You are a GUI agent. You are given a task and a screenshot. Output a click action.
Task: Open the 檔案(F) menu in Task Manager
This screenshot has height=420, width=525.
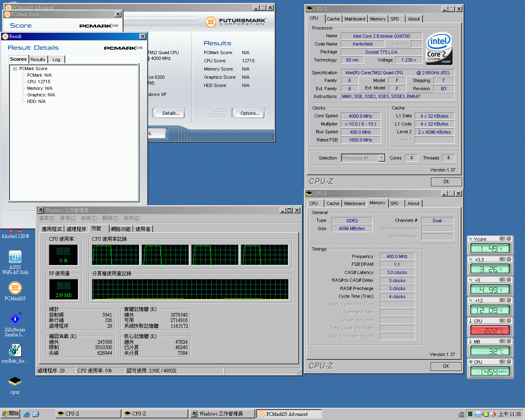(x=47, y=218)
